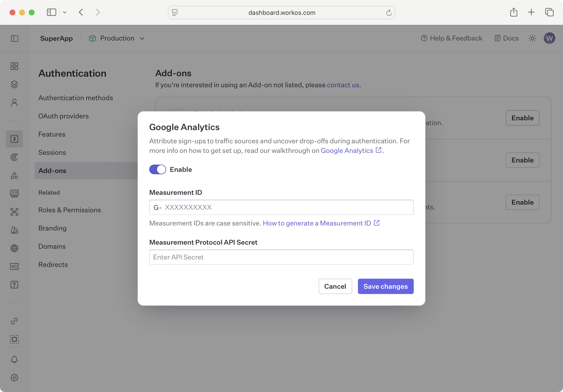Open the events ticket icon in sidebar

point(14,266)
